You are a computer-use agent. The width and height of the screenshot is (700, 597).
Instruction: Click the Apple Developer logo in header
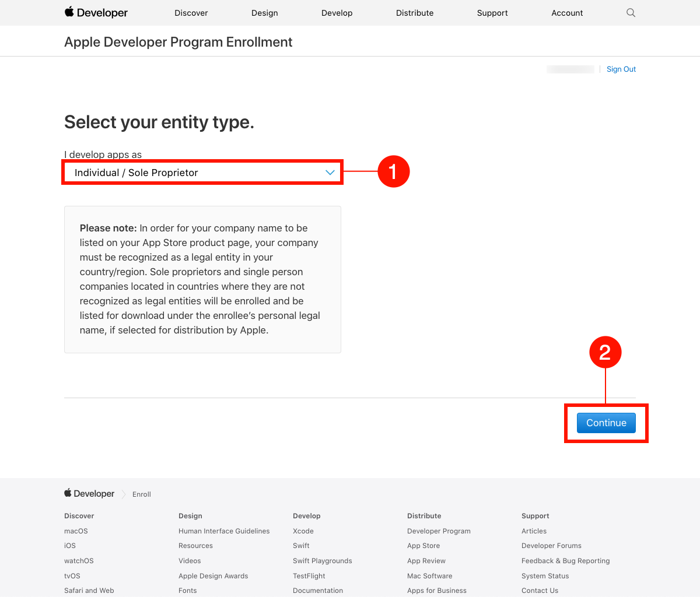tap(96, 13)
